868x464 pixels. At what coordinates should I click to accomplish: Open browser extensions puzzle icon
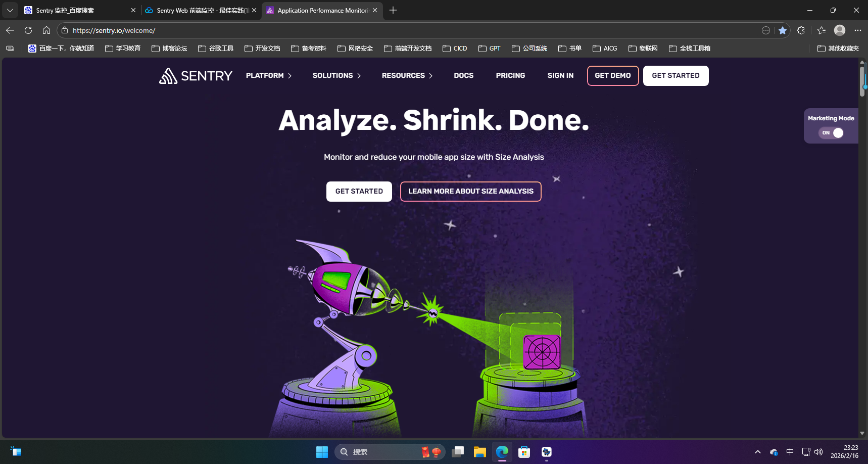(801, 30)
